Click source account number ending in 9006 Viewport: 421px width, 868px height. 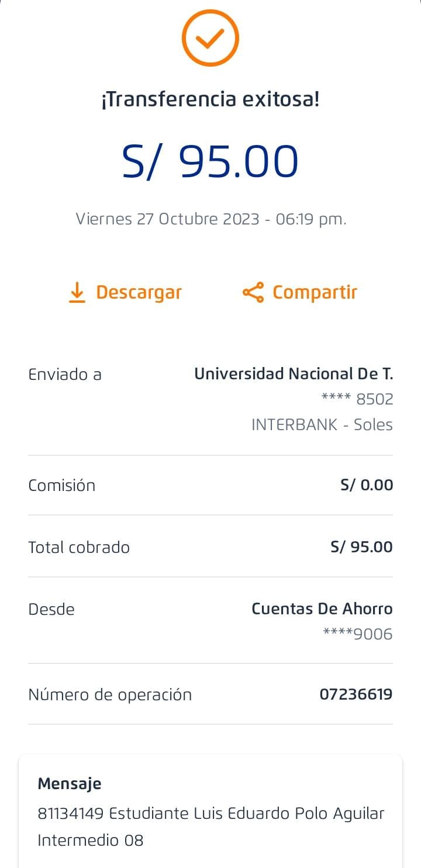coord(357,634)
